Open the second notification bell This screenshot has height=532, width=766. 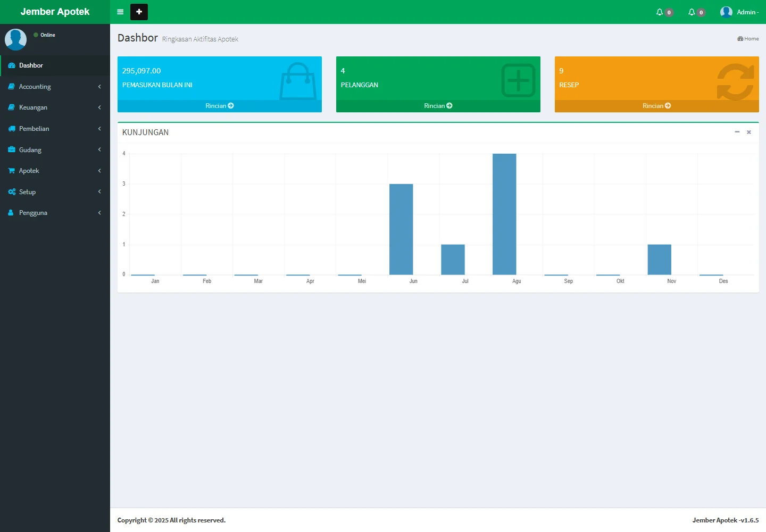click(692, 12)
